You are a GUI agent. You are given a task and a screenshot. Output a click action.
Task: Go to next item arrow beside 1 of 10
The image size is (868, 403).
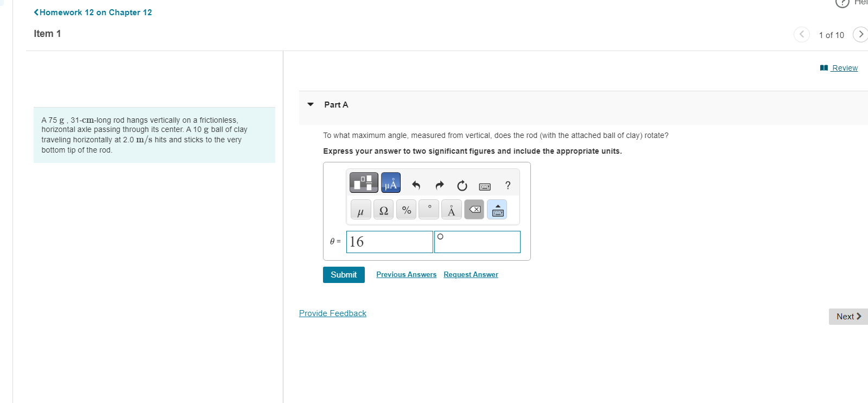coord(860,34)
